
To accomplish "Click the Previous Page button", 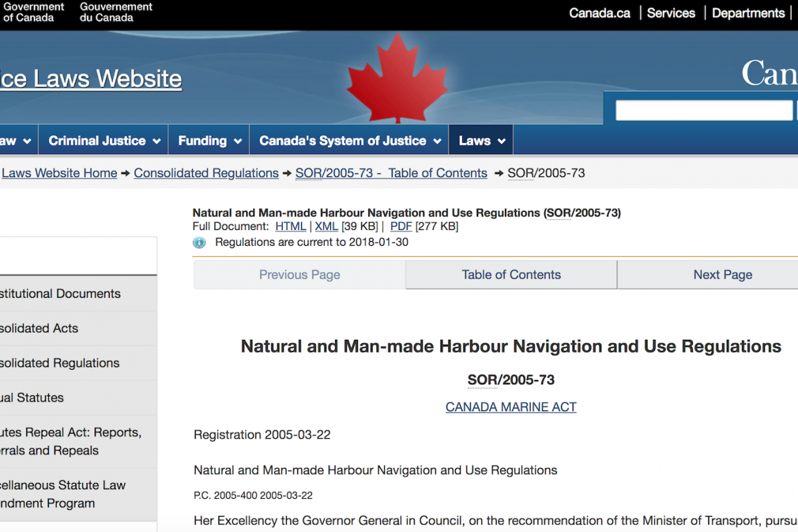I will pos(299,275).
